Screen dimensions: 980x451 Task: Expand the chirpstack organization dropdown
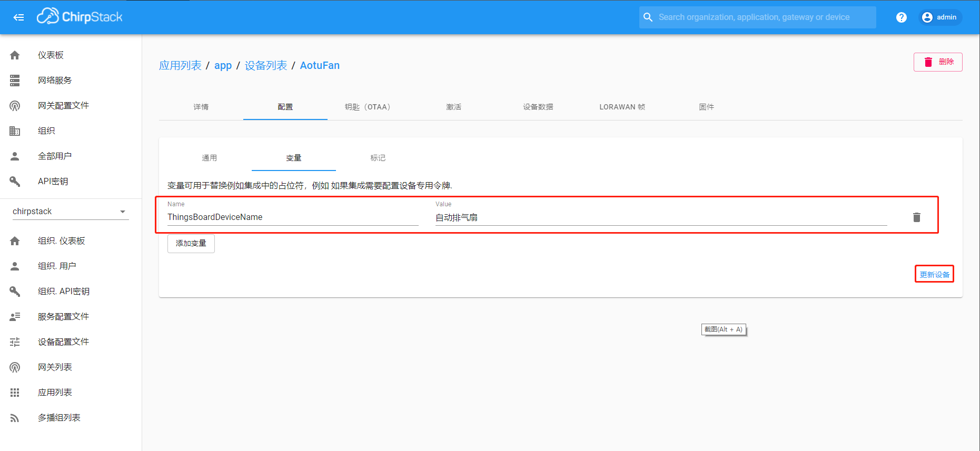click(x=71, y=212)
